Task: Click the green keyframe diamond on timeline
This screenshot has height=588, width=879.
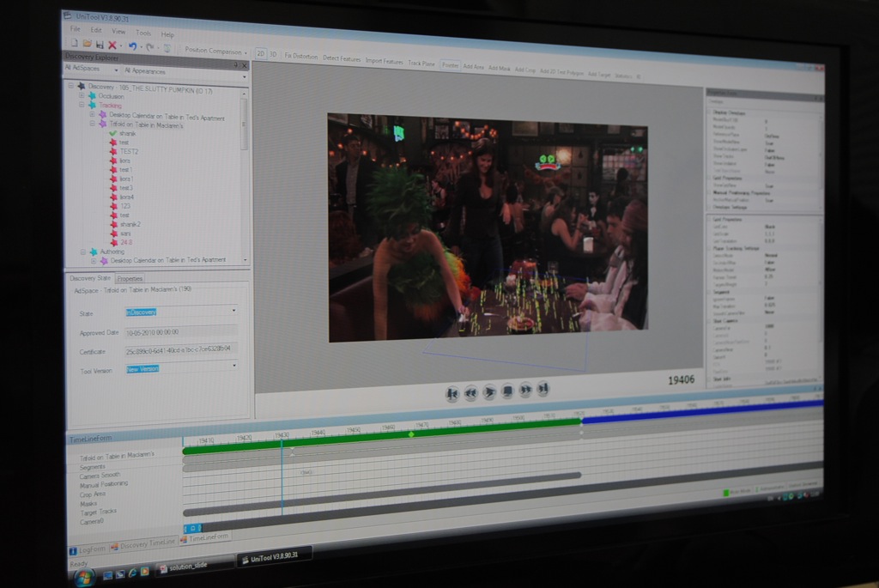Action: pyautogui.click(x=411, y=434)
